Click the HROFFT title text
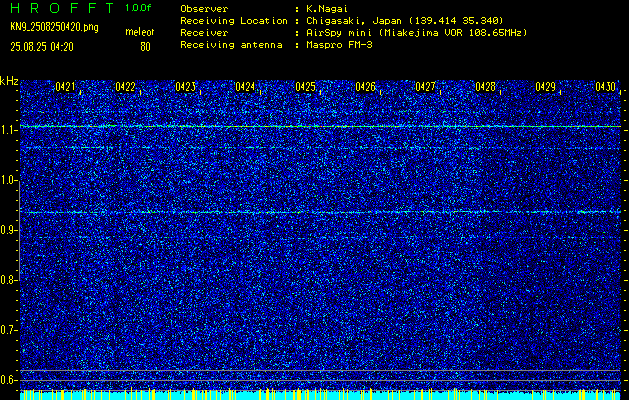Screen dimensions: 629x400 (62, 8)
